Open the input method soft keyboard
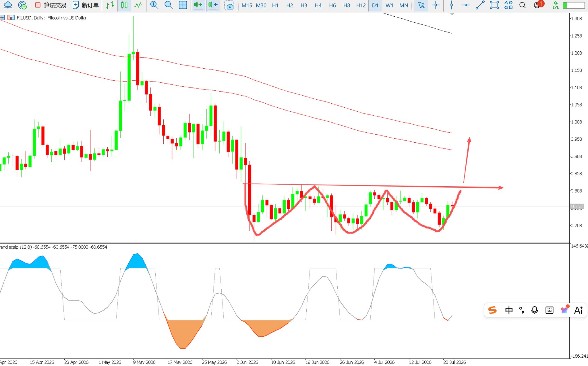The width and height of the screenshot is (588, 366). 549,310
